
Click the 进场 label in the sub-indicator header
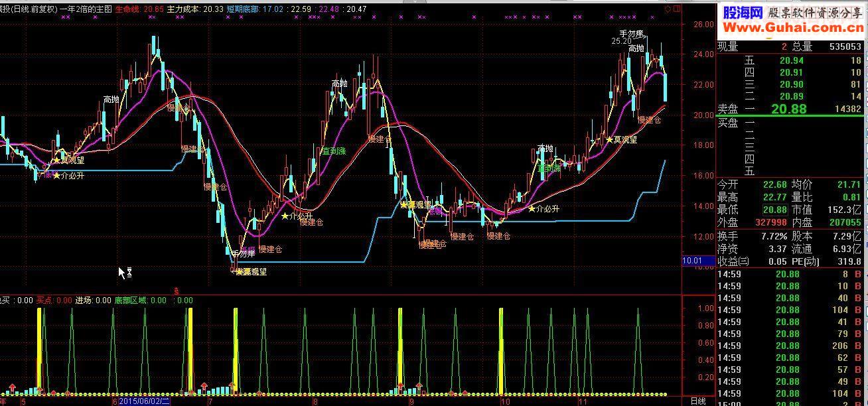pos(83,301)
